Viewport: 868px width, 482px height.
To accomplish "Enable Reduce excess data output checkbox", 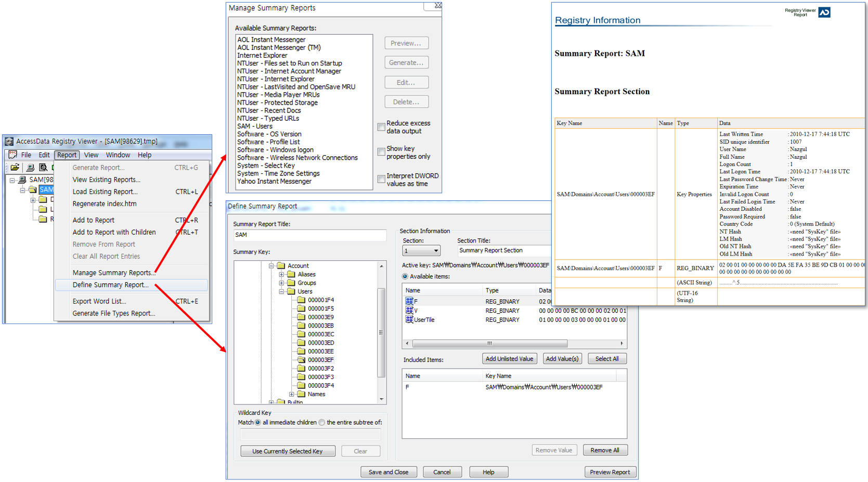I will click(x=381, y=127).
